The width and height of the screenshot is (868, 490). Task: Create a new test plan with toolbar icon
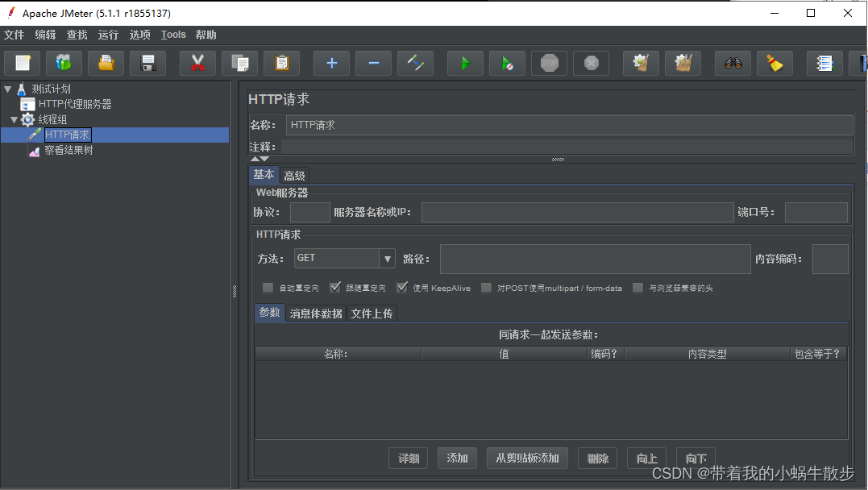pyautogui.click(x=23, y=63)
